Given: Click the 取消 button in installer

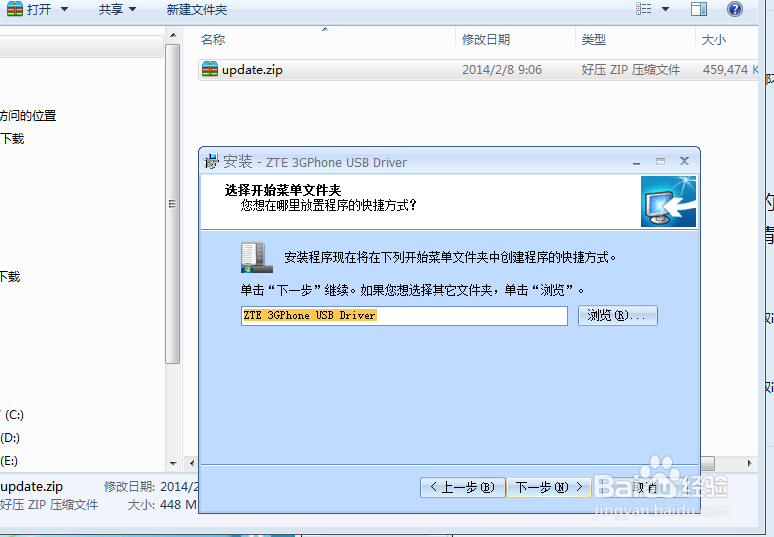Looking at the screenshot, I should 644,488.
